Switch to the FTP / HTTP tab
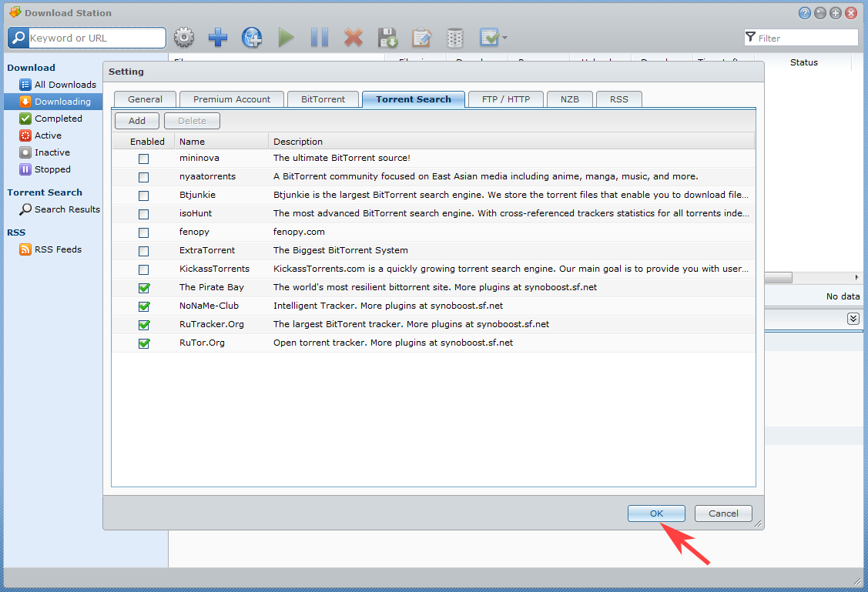Image resolution: width=868 pixels, height=592 pixels. coord(505,99)
